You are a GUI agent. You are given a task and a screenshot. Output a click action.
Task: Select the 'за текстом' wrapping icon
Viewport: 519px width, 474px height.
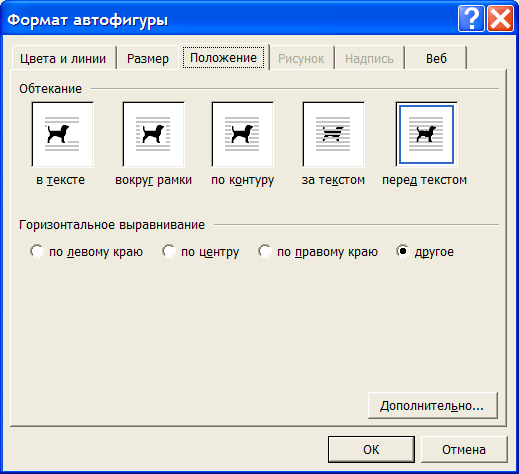[x=333, y=134]
